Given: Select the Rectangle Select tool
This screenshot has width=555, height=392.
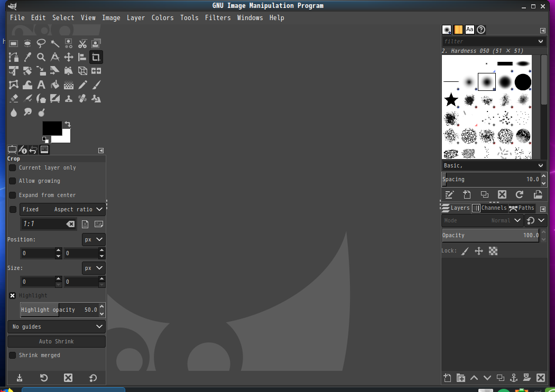Looking at the screenshot, I should point(13,43).
